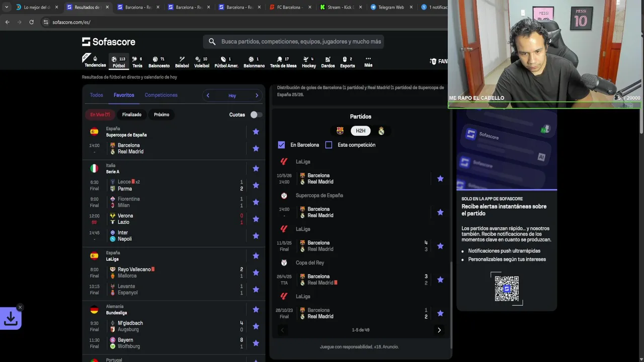Unfavorite the Supercopa de España league star
Screen dimensions: 644x362
pos(256,132)
